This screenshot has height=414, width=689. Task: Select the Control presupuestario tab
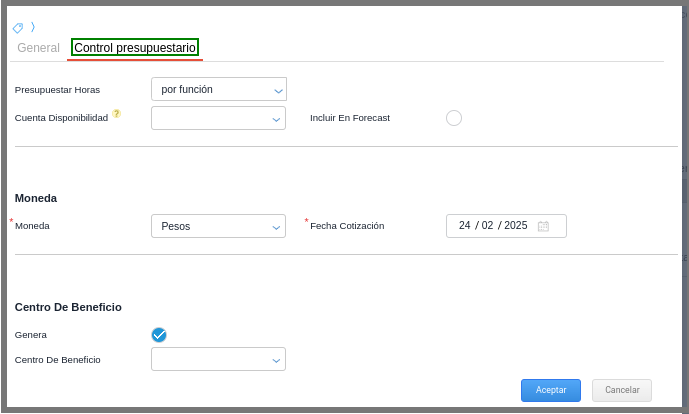click(135, 48)
